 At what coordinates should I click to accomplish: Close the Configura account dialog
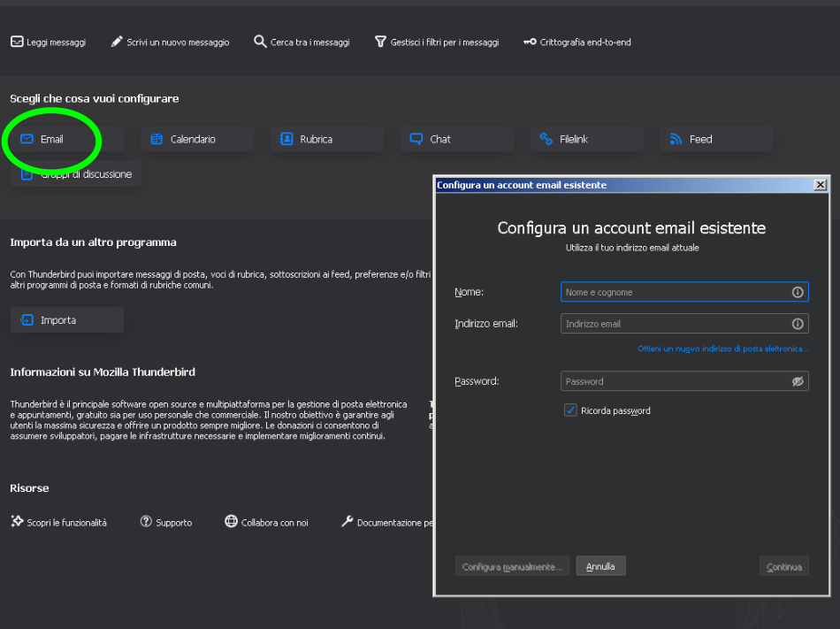click(820, 185)
